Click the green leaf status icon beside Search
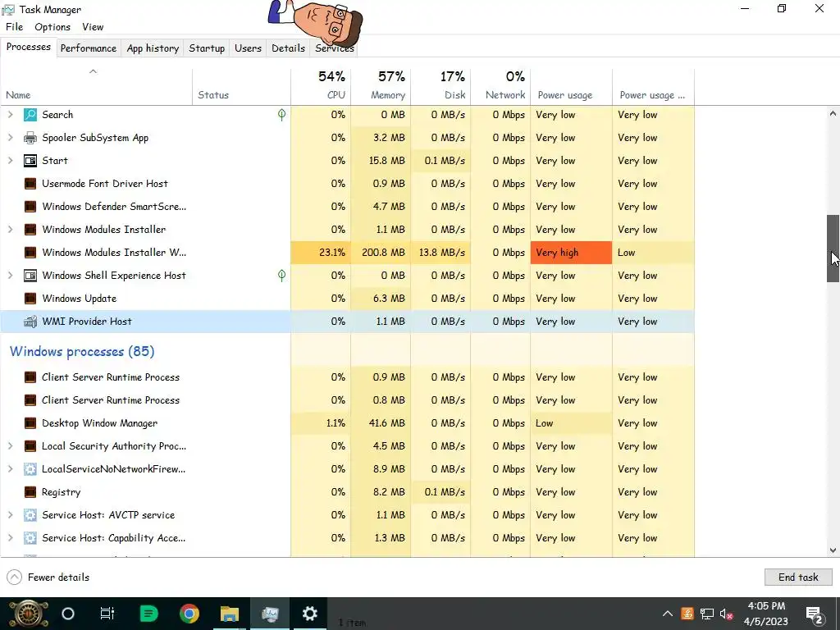The height and width of the screenshot is (630, 840). click(x=282, y=115)
